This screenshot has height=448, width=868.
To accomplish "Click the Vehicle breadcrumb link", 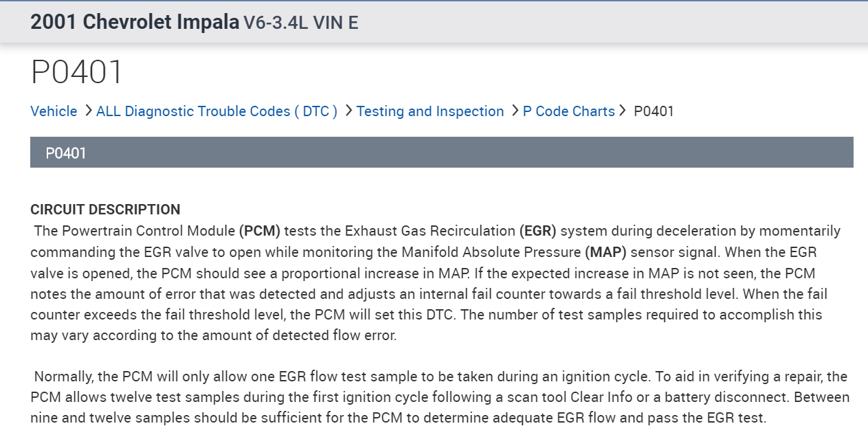I will (x=54, y=111).
